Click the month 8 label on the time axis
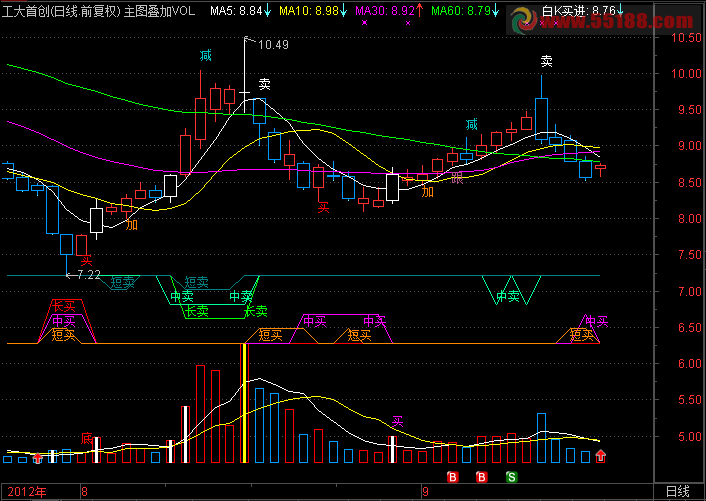 [85, 492]
